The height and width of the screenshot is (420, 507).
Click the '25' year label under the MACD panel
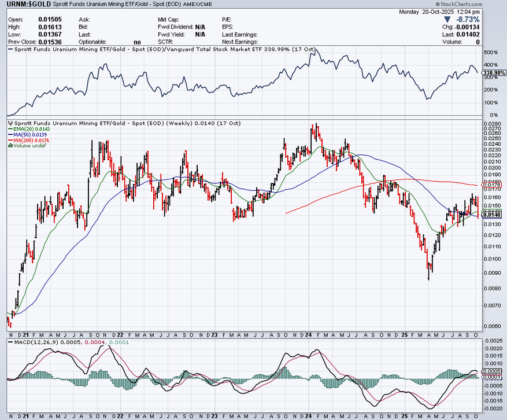coord(404,416)
